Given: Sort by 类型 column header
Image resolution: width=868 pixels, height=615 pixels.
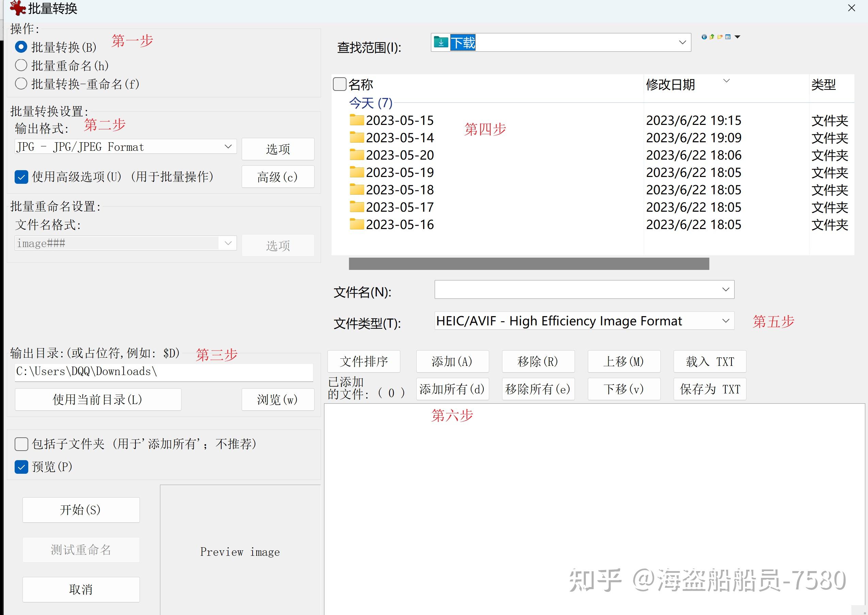Looking at the screenshot, I should 823,84.
